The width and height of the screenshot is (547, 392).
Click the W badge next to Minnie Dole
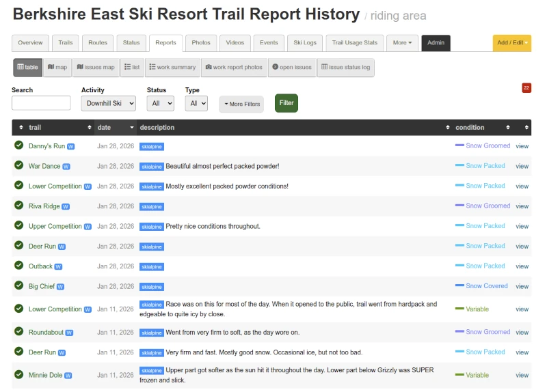click(x=68, y=376)
